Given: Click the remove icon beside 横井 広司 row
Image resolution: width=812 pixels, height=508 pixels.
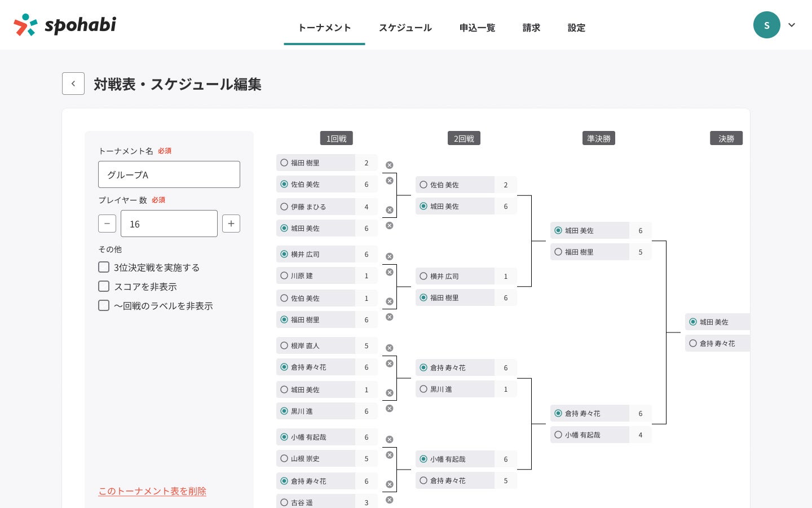Looking at the screenshot, I should [x=389, y=257].
